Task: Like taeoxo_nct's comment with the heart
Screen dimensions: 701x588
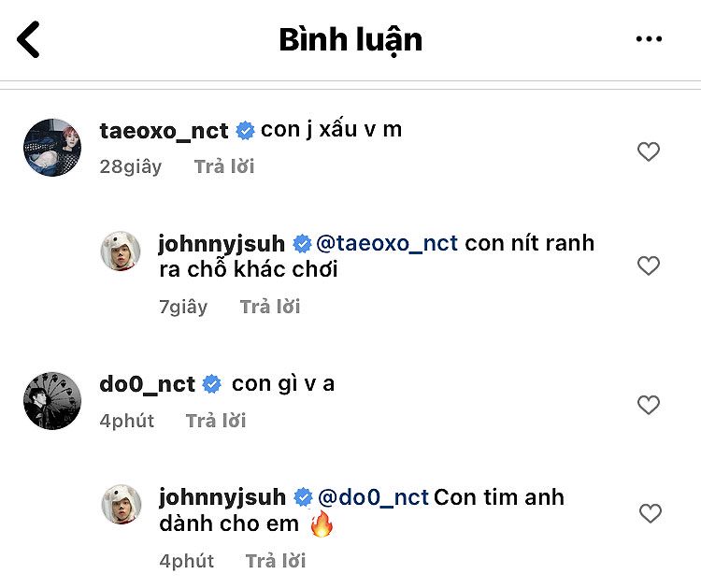Action: [x=649, y=151]
